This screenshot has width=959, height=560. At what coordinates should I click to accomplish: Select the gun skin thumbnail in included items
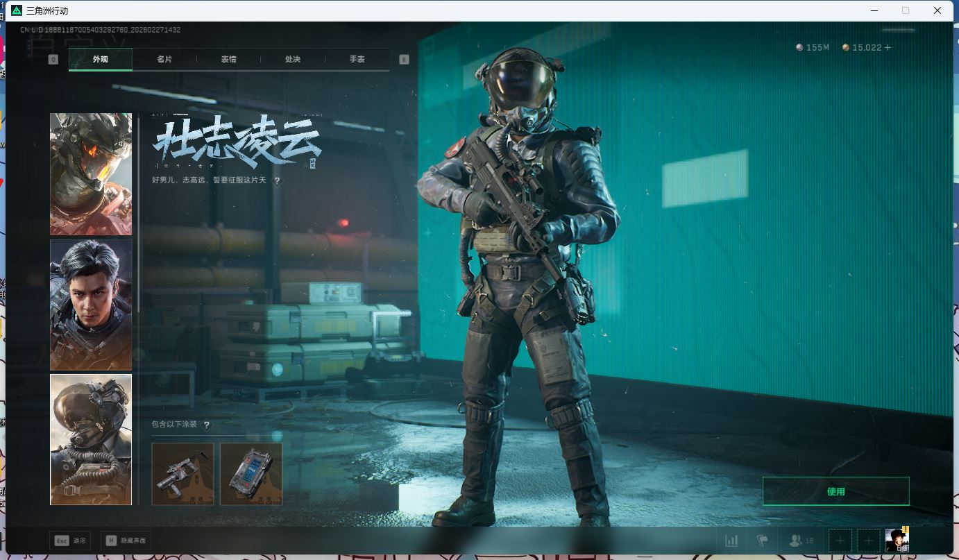[x=183, y=474]
